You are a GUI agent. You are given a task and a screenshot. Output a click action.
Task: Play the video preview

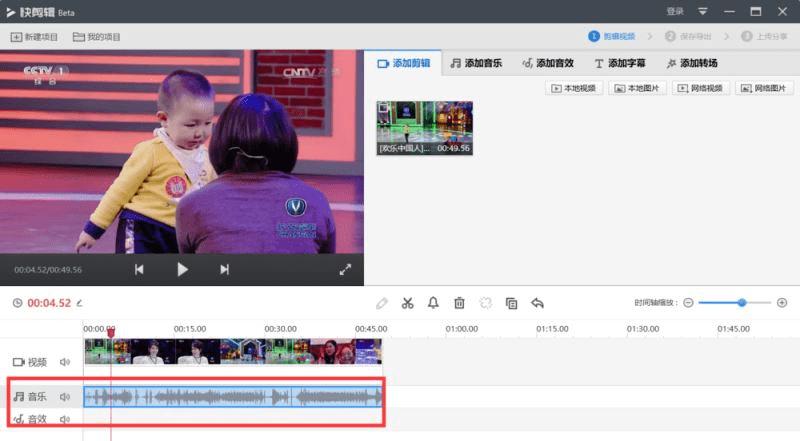pyautogui.click(x=182, y=270)
